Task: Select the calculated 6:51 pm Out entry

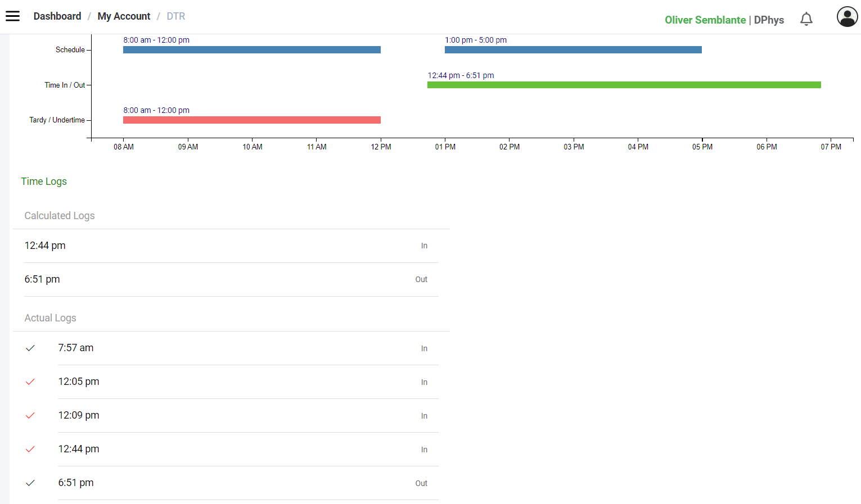Action: [225, 280]
